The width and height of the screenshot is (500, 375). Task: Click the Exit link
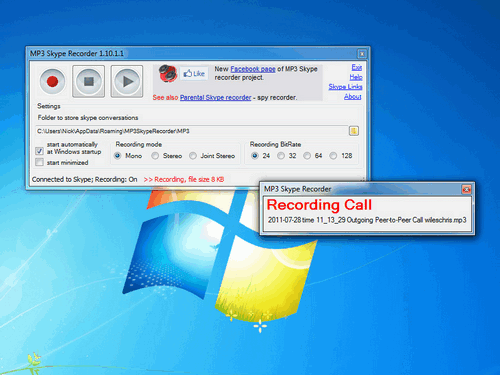pyautogui.click(x=357, y=67)
